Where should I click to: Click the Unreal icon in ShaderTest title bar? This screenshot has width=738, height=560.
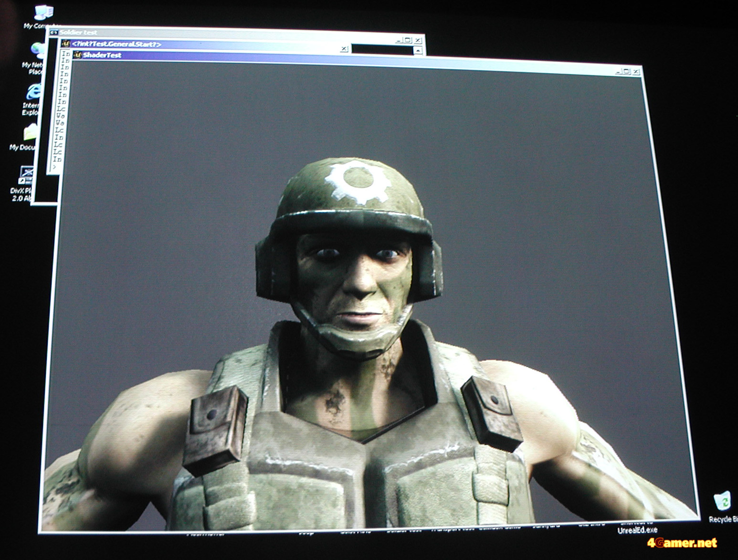[x=78, y=55]
